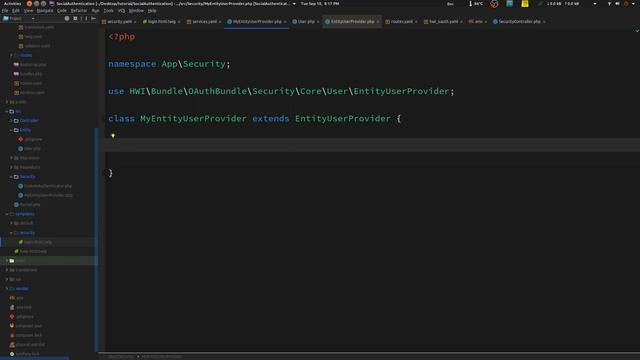Screen dimensions: 640x360
Task: Select bootstrap.php in project tree
Action: 30,64
